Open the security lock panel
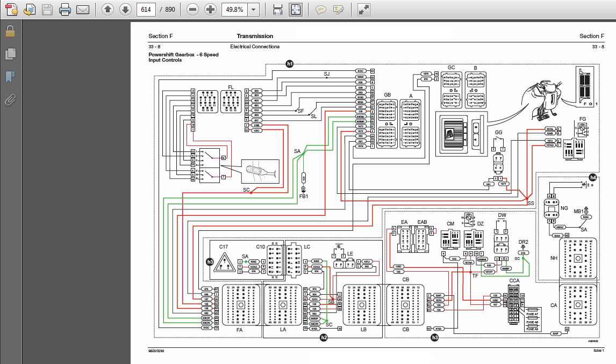 point(10,31)
